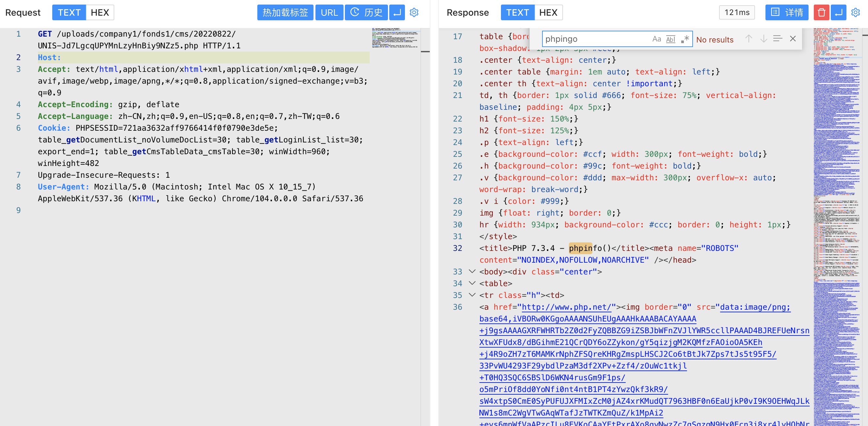Open Response panel settings gear

click(855, 12)
